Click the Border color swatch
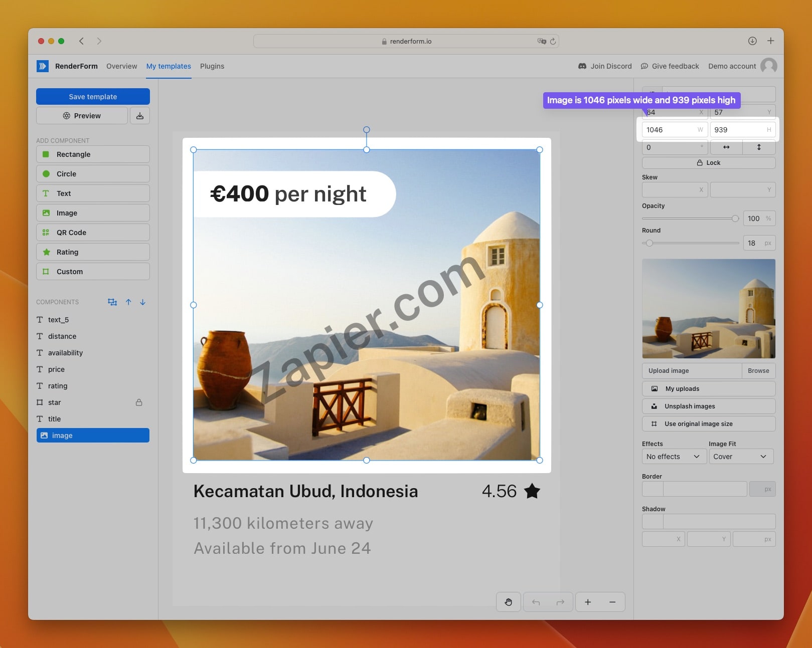812x648 pixels. [x=653, y=489]
